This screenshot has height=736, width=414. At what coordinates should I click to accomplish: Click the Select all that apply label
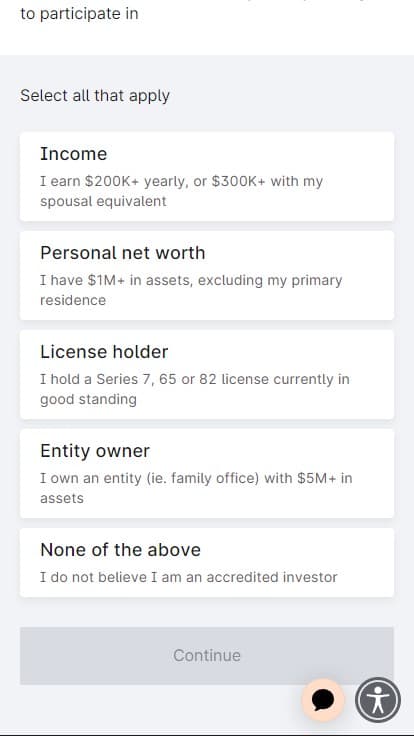(95, 96)
